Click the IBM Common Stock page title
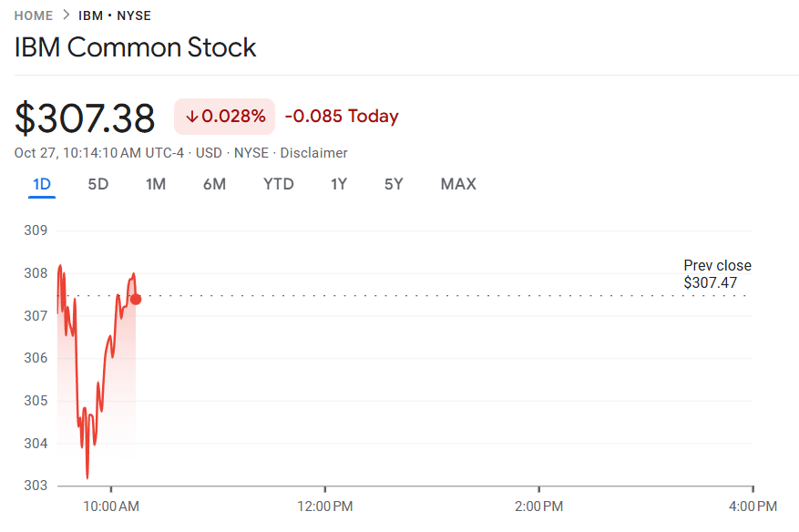This screenshot has height=532, width=799. 135,47
